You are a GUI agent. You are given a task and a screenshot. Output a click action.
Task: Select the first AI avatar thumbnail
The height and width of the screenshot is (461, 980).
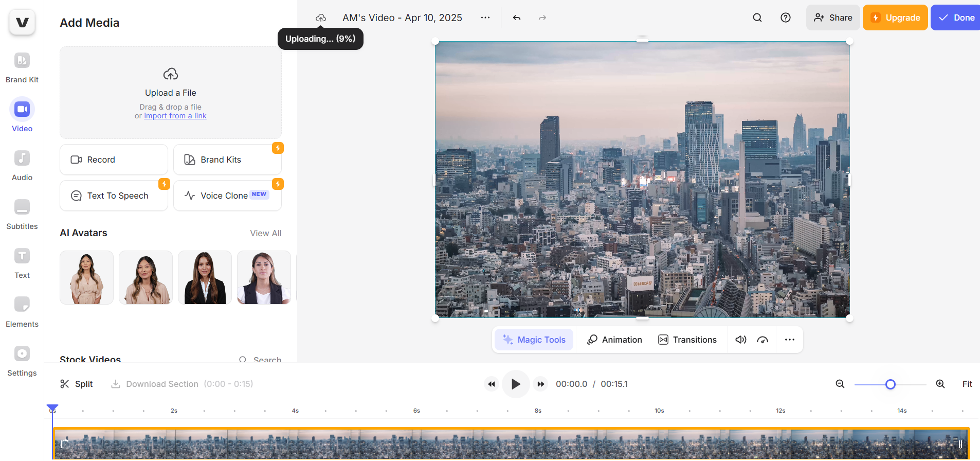pos(86,277)
